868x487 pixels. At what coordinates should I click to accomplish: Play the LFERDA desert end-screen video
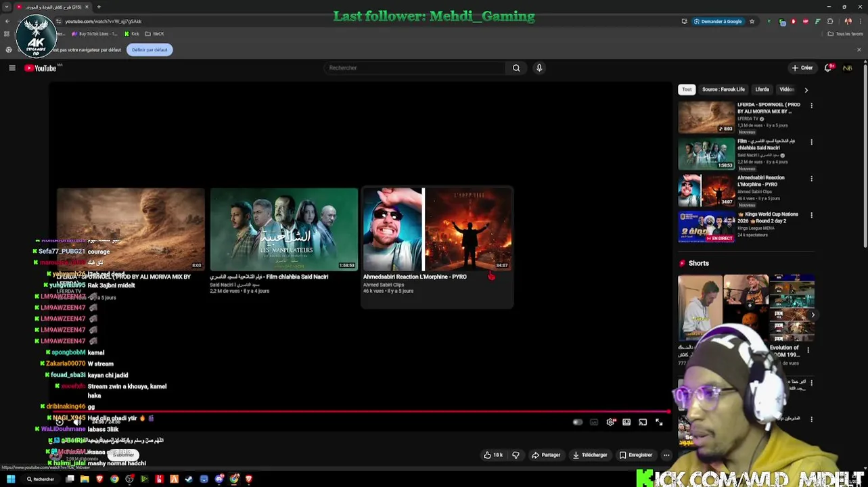[131, 229]
